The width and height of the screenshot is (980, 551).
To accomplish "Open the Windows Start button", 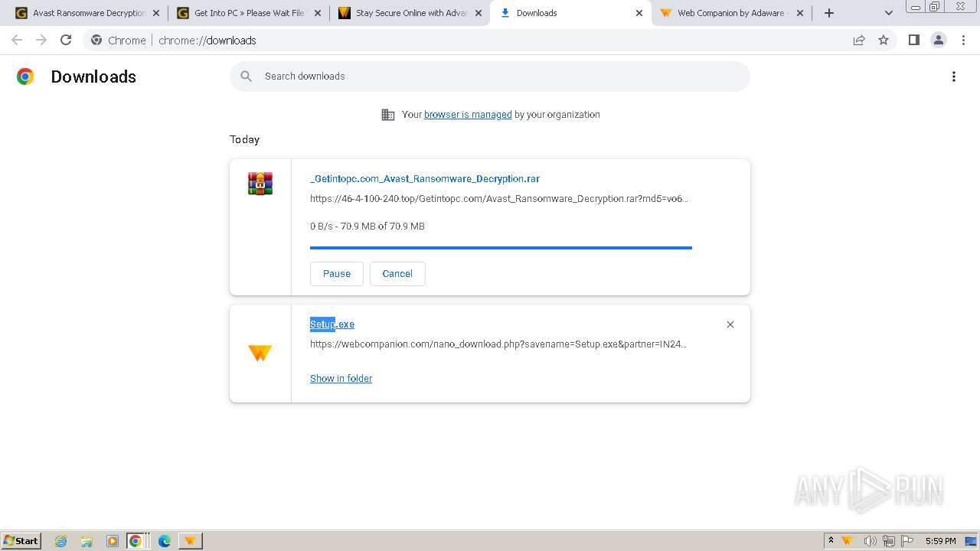I will point(21,540).
